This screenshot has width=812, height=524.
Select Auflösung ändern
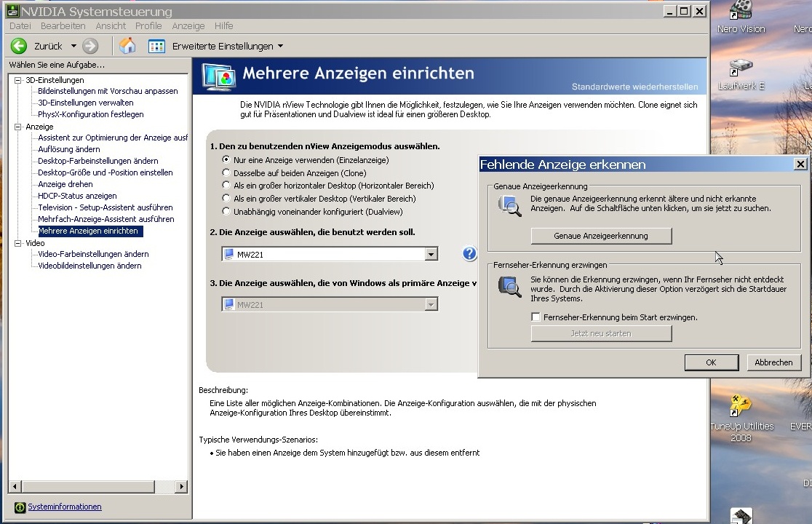(x=69, y=149)
